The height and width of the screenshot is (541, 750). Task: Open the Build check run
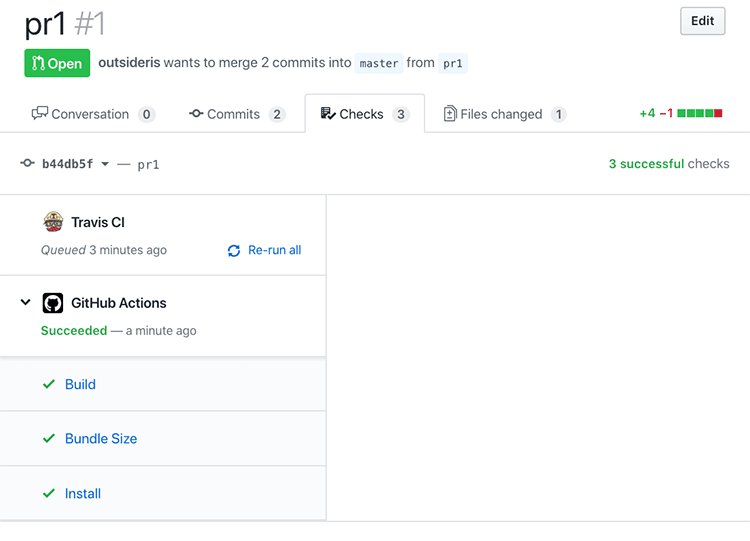80,385
